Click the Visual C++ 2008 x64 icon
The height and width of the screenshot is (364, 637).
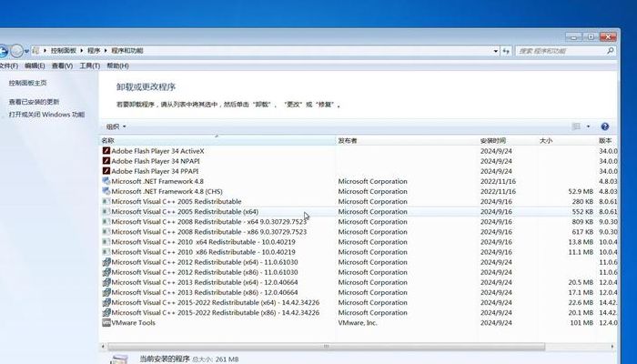coord(106,222)
